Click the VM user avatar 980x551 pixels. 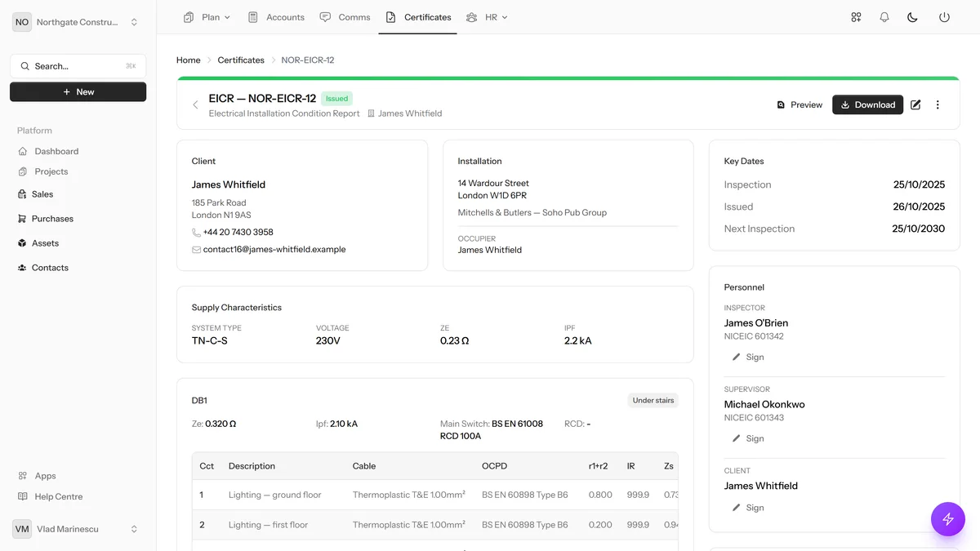click(22, 529)
